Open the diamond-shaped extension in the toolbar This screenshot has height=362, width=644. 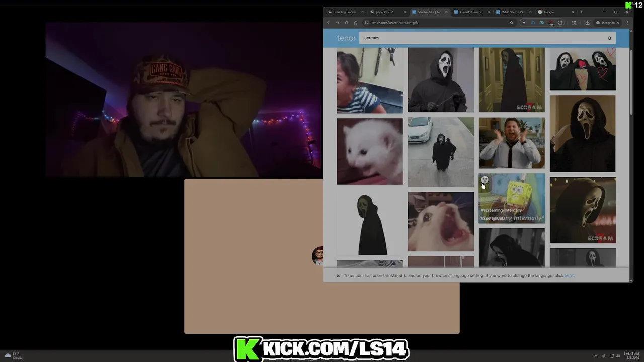[x=524, y=23]
